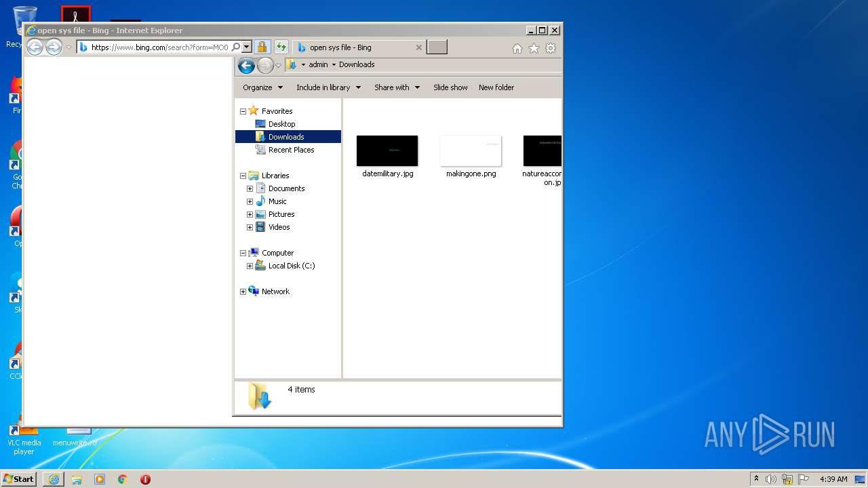Screen dimensions: 868x488
Task: Select Local Disk (C:)
Action: [292, 266]
